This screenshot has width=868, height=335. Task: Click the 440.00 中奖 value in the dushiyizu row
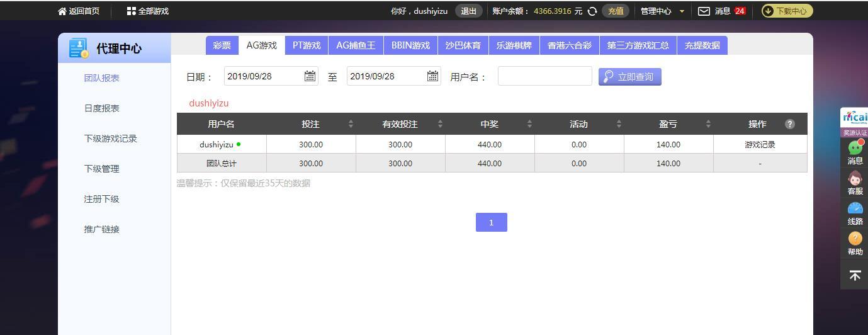(x=490, y=144)
